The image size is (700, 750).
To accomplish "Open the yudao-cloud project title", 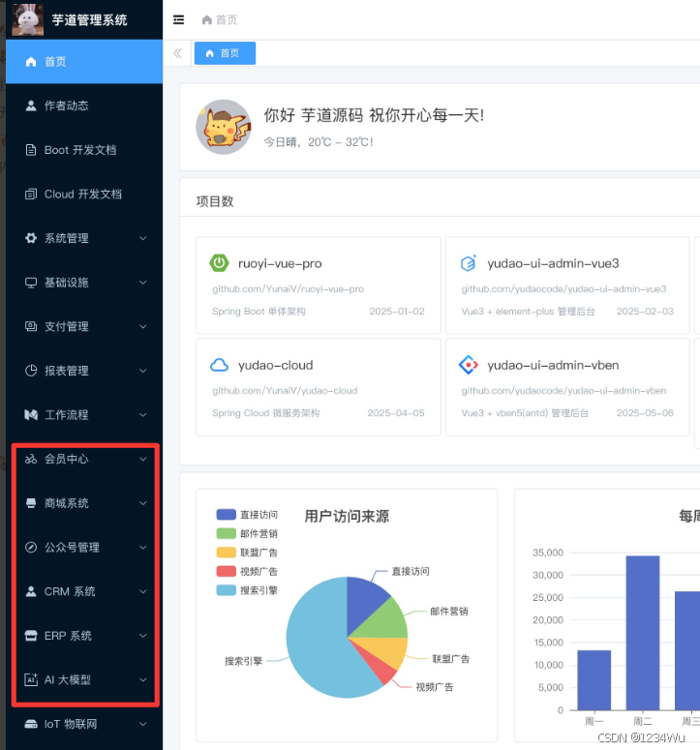I will (276, 366).
